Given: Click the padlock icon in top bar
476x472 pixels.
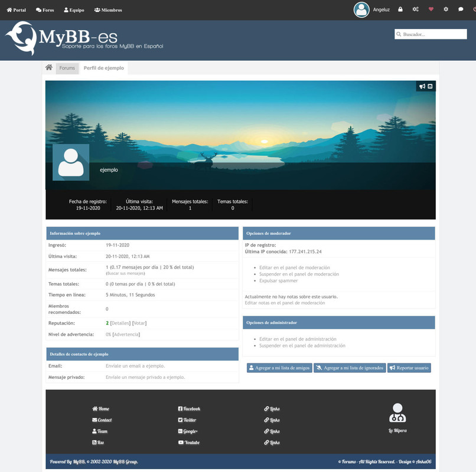Looking at the screenshot, I should click(400, 9).
